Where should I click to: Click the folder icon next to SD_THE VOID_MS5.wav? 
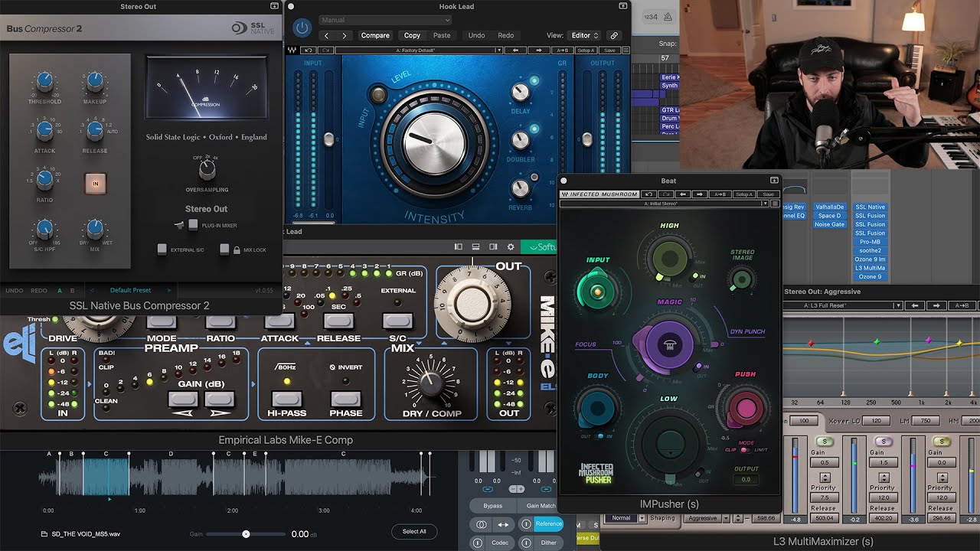[x=44, y=534]
